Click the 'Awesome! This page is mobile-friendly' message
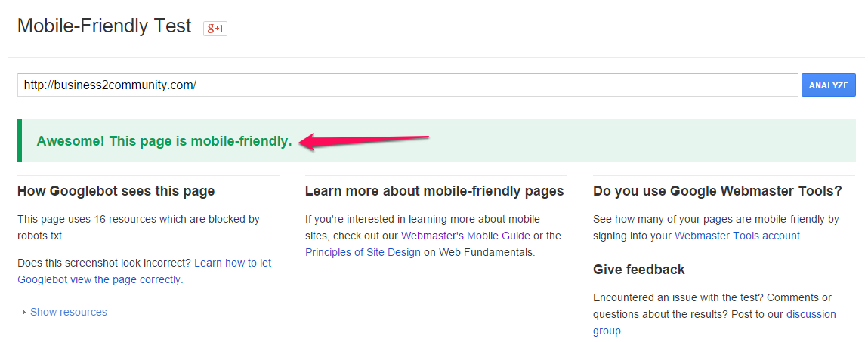868x342 pixels. tap(165, 141)
